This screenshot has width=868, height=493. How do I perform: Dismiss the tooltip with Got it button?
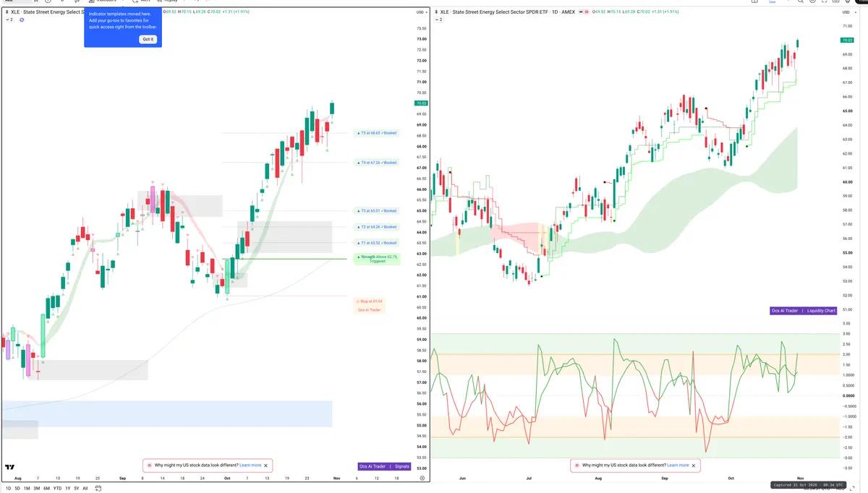[x=148, y=39]
